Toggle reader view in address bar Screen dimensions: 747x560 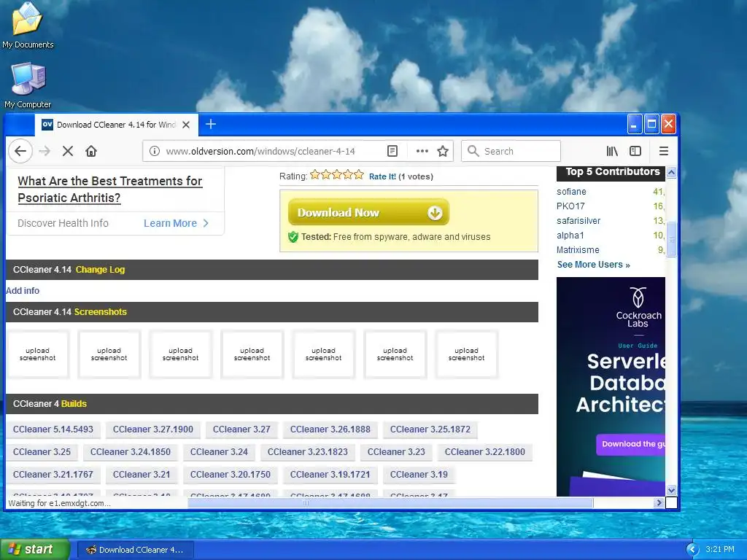point(392,151)
